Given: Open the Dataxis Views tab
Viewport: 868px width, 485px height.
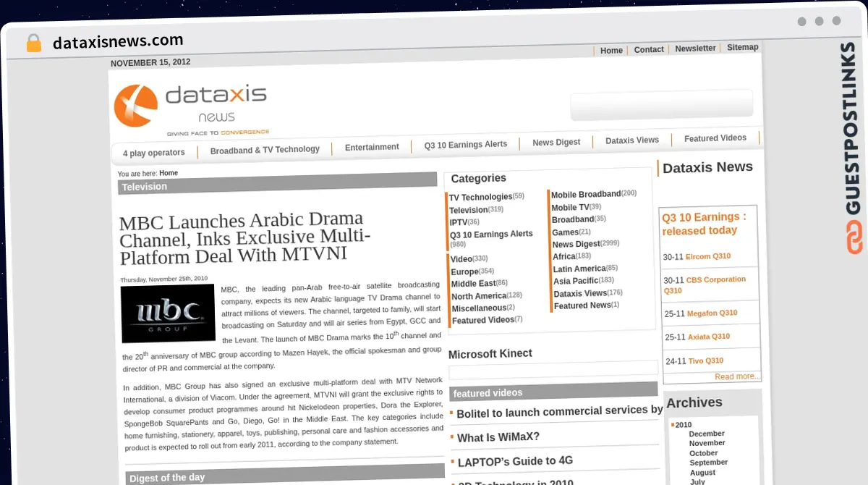Looking at the screenshot, I should pyautogui.click(x=632, y=140).
